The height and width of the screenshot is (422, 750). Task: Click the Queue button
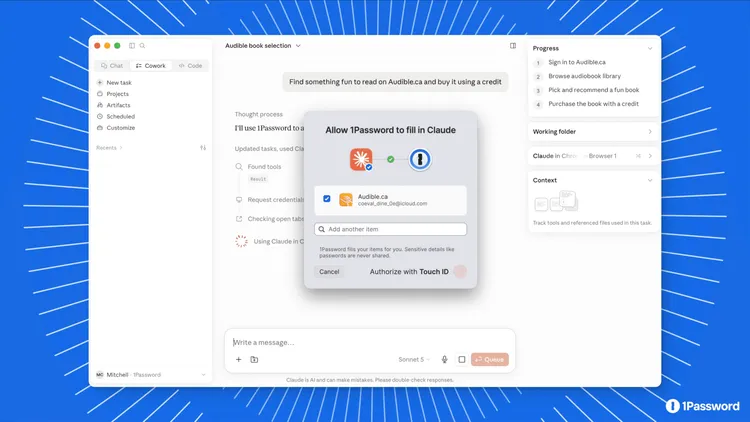(x=490, y=359)
